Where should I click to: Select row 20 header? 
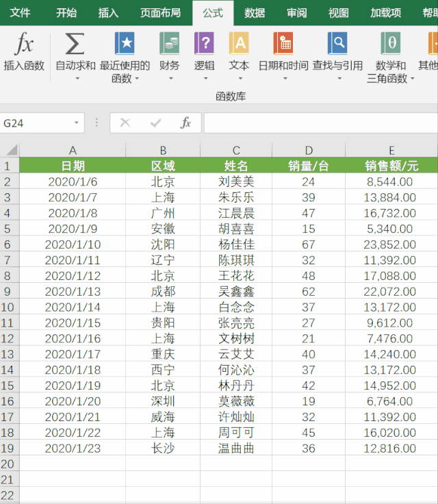pos(10,464)
